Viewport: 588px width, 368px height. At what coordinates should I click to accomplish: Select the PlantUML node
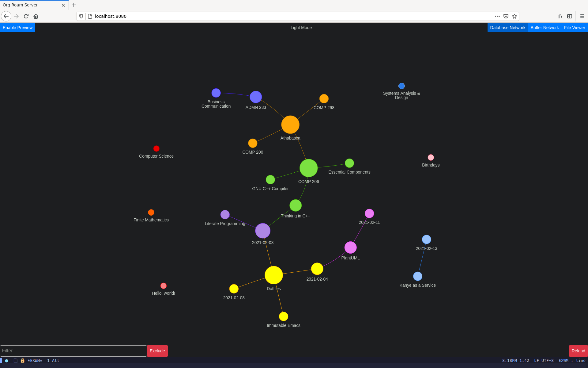click(x=351, y=247)
